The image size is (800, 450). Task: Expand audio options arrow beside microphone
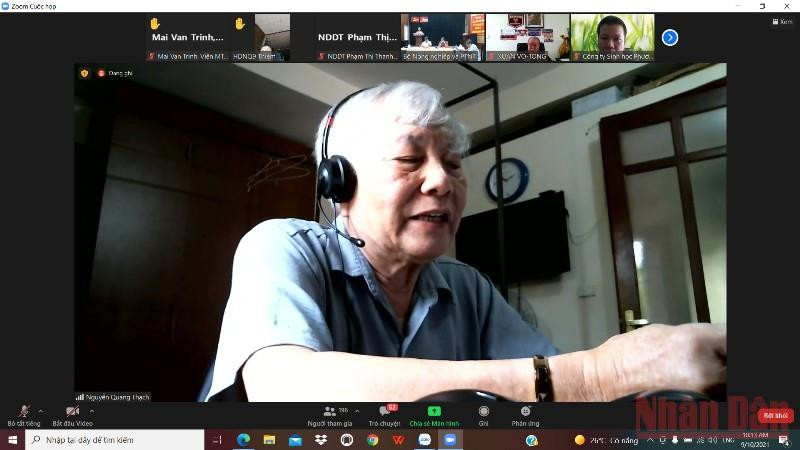click(x=41, y=411)
